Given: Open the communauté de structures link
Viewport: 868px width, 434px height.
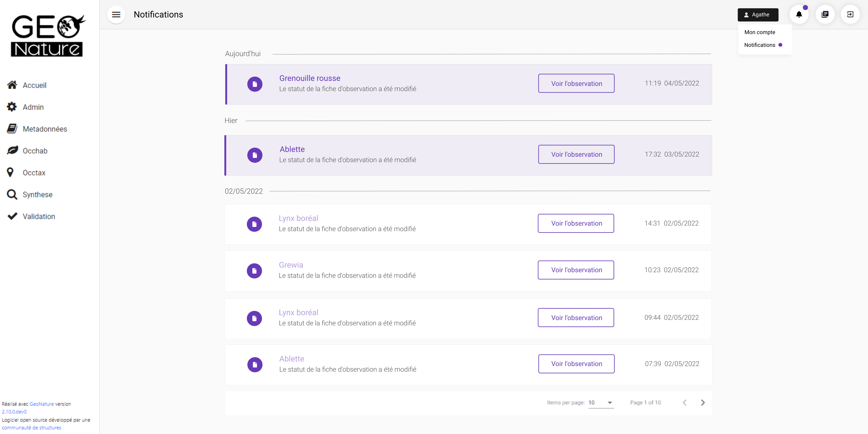Looking at the screenshot, I should point(31,428).
